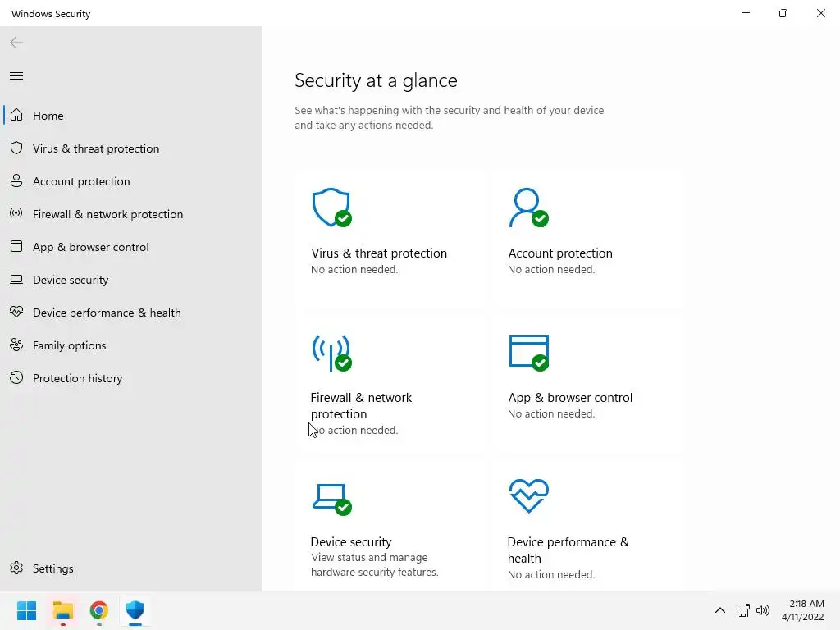840x630 pixels.
Task: Open File Explorer from the taskbar
Action: 63,610
